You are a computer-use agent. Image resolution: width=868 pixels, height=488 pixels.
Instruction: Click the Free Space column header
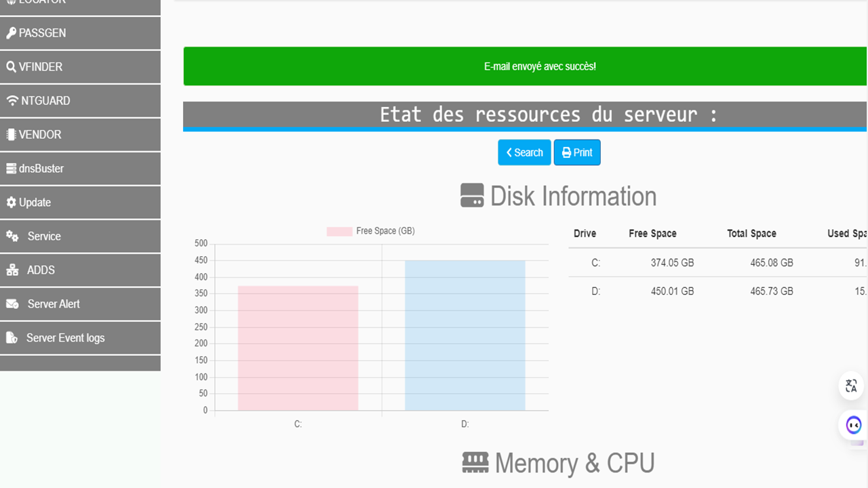click(652, 234)
